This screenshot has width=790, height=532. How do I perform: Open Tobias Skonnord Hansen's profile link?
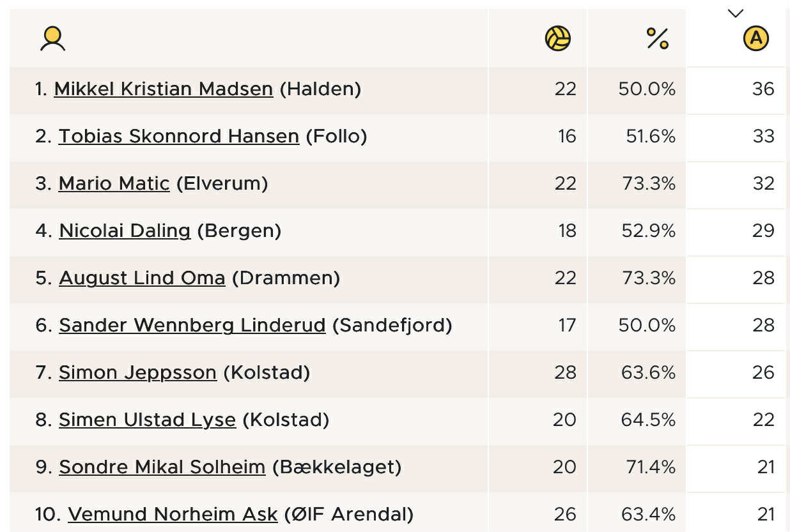coord(178,136)
